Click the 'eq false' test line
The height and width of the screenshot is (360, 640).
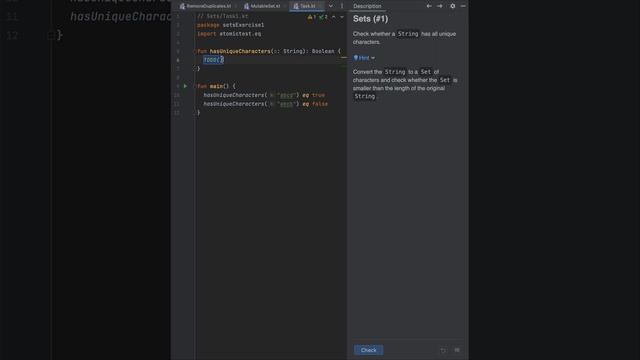tap(266, 104)
